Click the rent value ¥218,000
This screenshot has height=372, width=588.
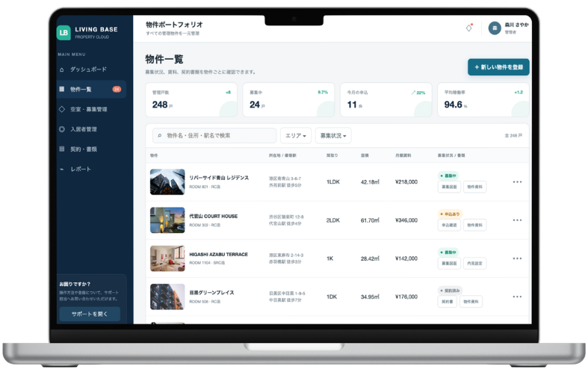click(x=406, y=182)
